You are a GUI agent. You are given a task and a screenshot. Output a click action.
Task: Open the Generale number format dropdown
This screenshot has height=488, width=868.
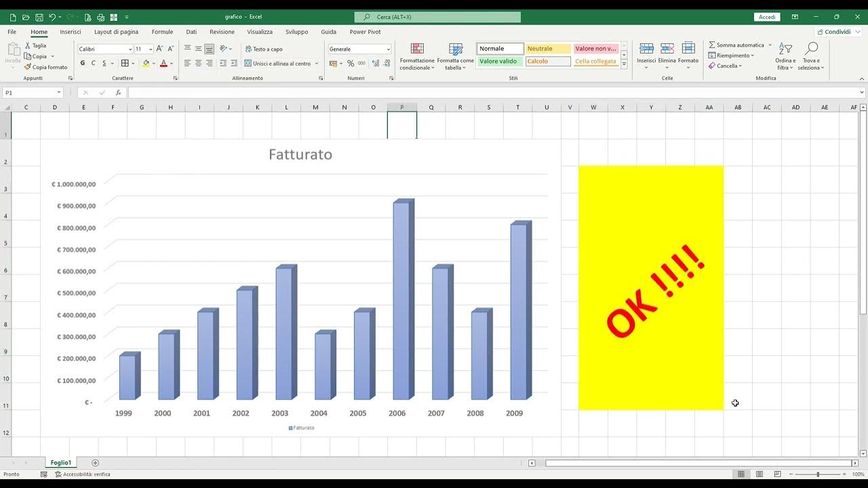388,49
